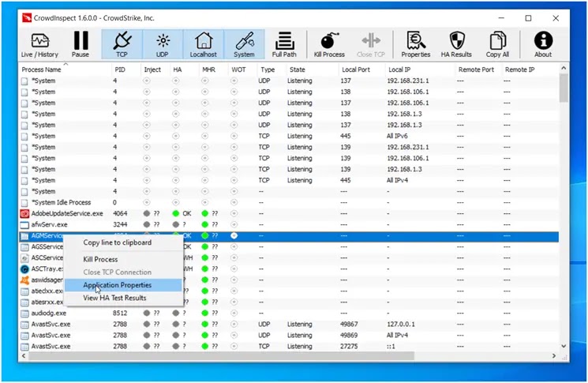The width and height of the screenshot is (588, 383).
Task: Toggle the TCP filter button
Action: pyautogui.click(x=122, y=45)
